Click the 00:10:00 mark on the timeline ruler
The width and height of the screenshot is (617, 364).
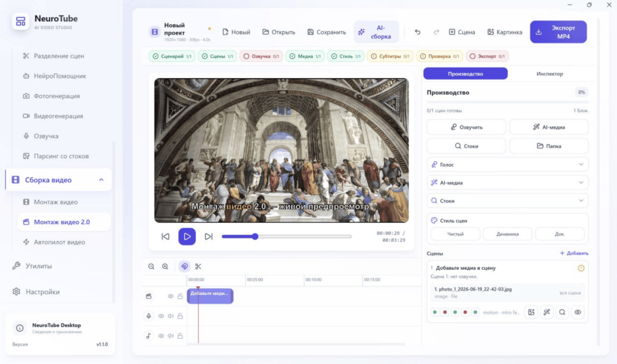tap(313, 280)
